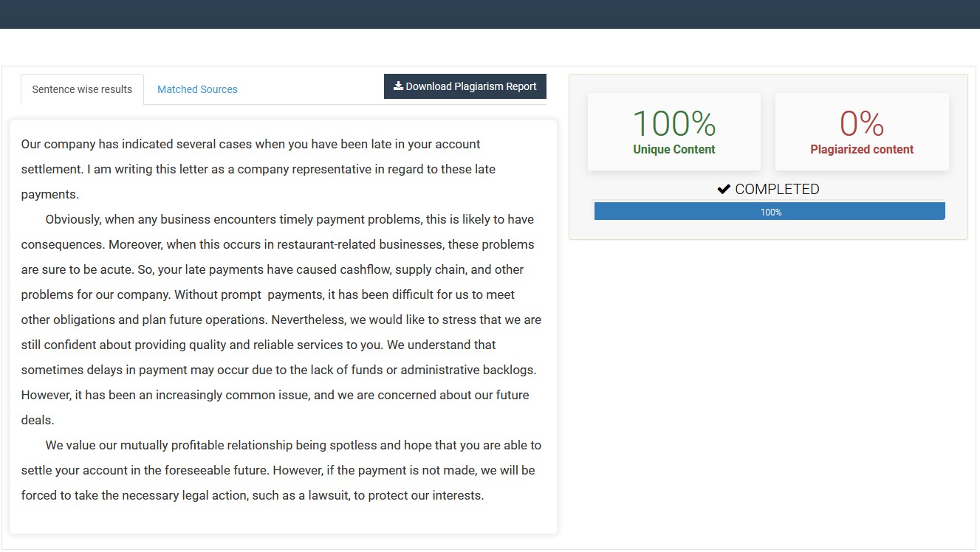
Task: Click the large green 100% figure
Action: (674, 123)
